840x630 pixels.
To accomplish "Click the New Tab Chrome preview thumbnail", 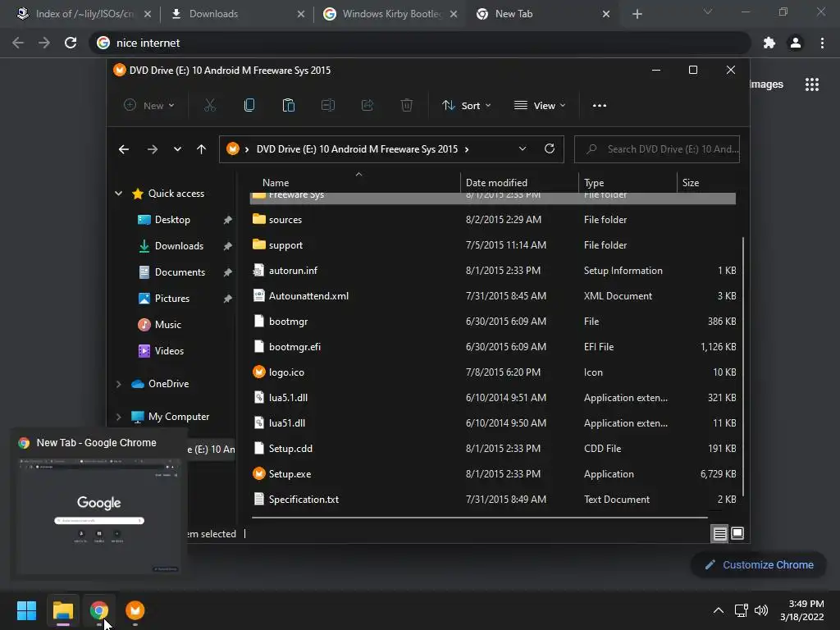I will pyautogui.click(x=98, y=517).
